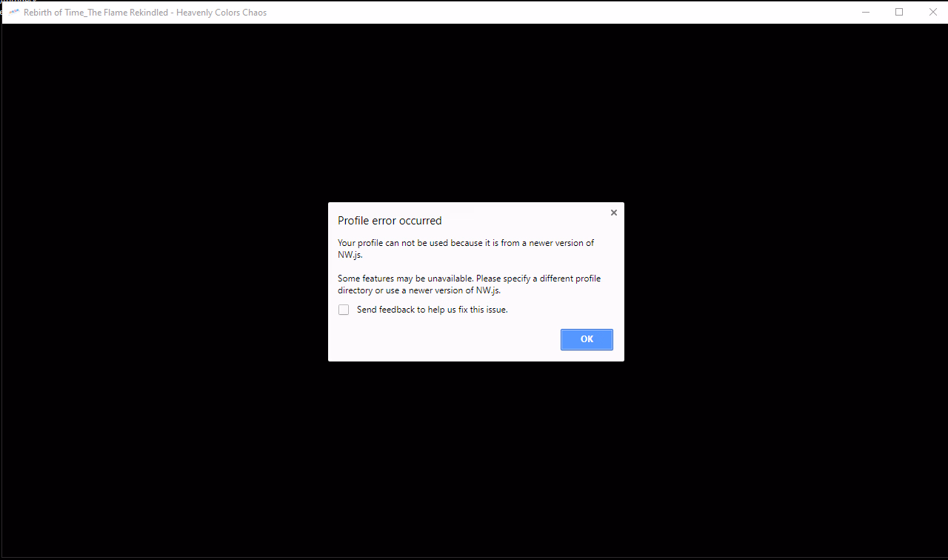The width and height of the screenshot is (948, 560).
Task: Click "Send feedback to help us fix this issue." label
Action: [433, 310]
